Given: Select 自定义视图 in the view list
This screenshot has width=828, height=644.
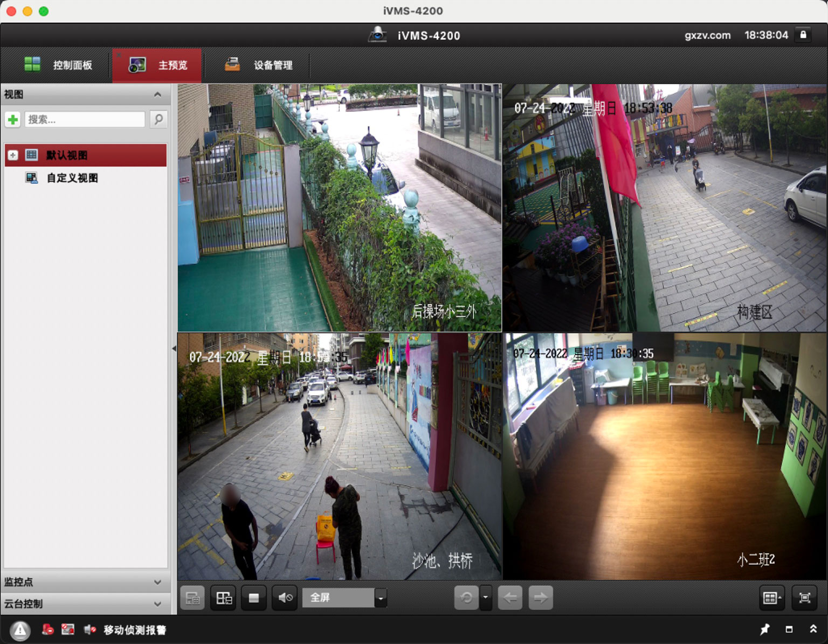Looking at the screenshot, I should [72, 178].
